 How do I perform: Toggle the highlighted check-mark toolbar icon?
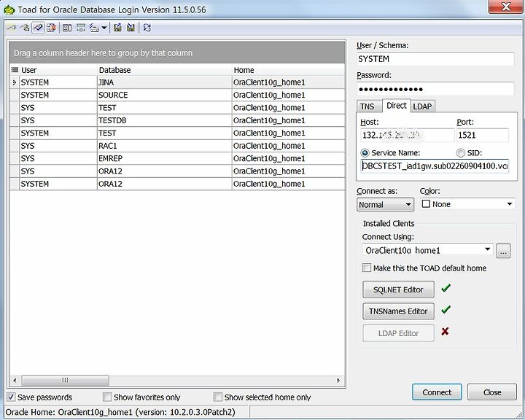38,28
